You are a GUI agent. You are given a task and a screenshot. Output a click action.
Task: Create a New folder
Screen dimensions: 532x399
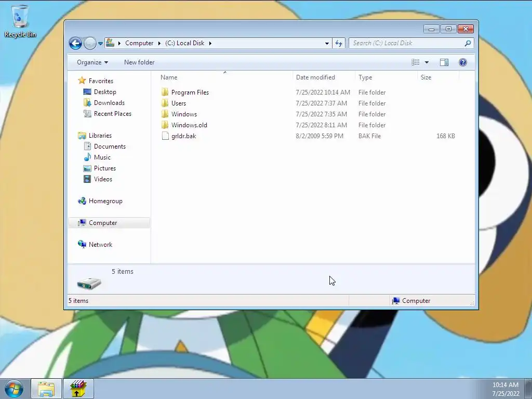click(x=139, y=62)
